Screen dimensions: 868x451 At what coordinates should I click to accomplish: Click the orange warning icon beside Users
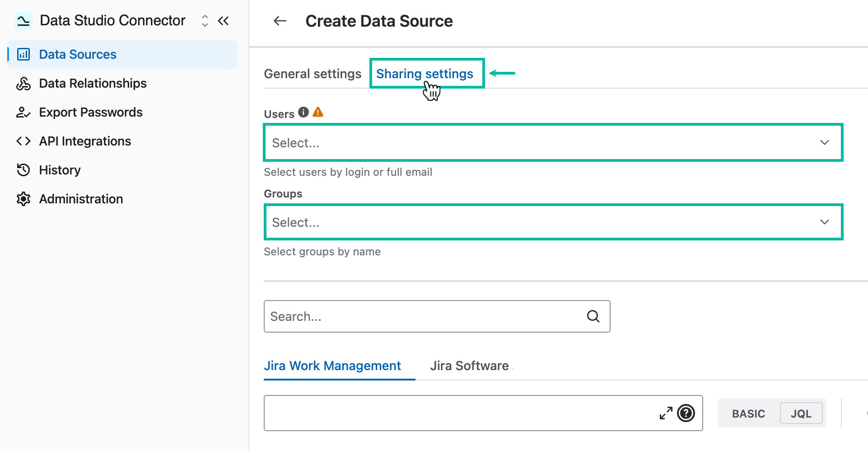pyautogui.click(x=318, y=112)
